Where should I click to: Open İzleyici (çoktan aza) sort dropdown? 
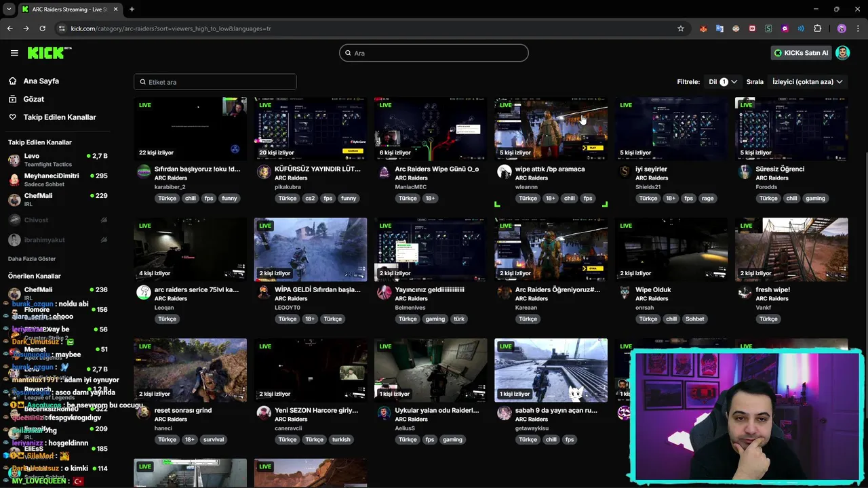[x=807, y=81]
